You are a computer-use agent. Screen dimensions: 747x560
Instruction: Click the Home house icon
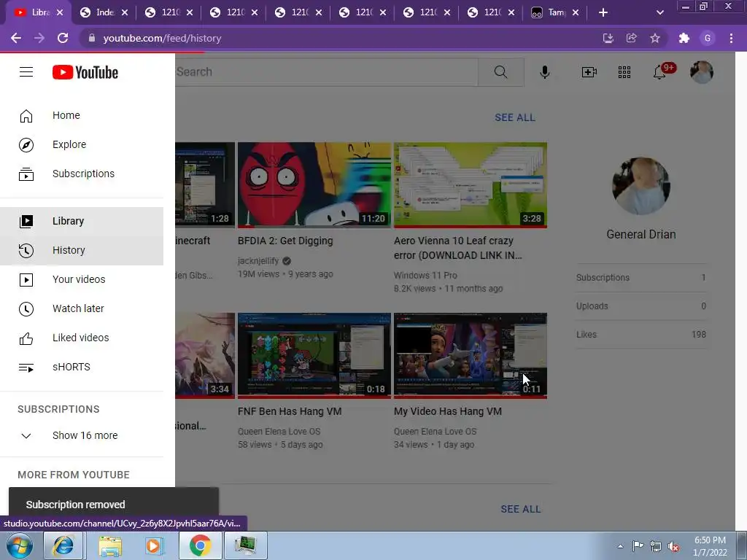pos(26,116)
